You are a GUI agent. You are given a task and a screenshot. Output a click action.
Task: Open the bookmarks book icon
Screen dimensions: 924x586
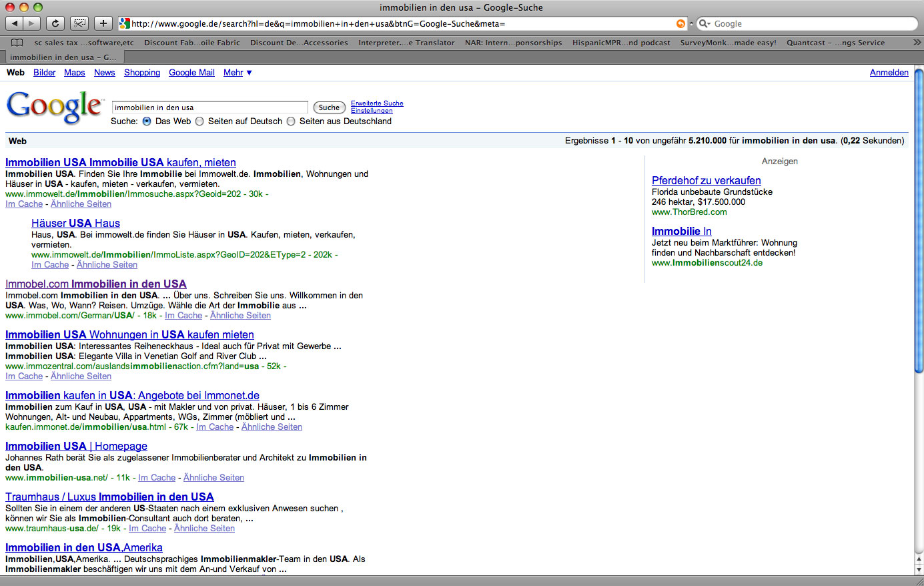coord(17,43)
